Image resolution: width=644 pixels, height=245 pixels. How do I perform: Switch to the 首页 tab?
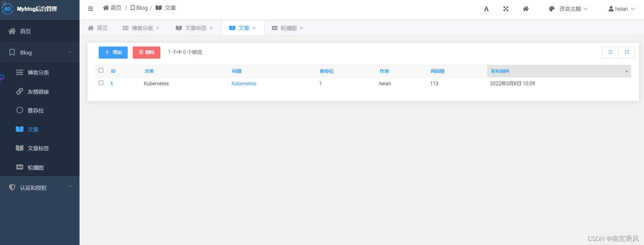tap(98, 28)
